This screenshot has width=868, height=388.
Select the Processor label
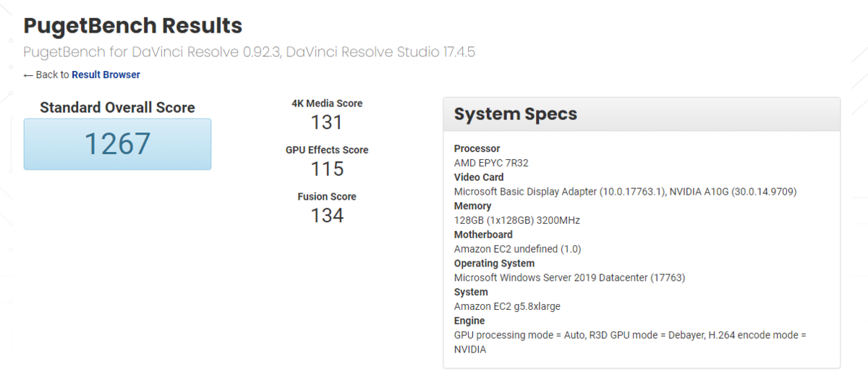[x=477, y=148]
